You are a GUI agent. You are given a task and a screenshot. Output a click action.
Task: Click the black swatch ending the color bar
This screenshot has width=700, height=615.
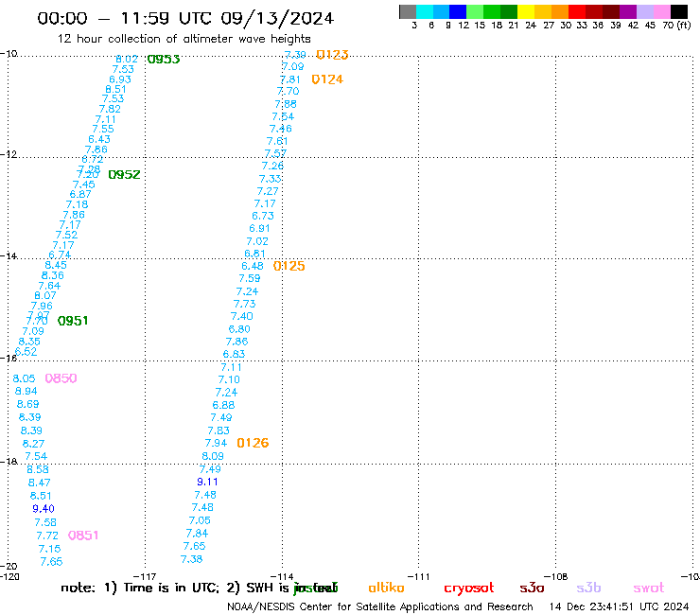tap(679, 11)
